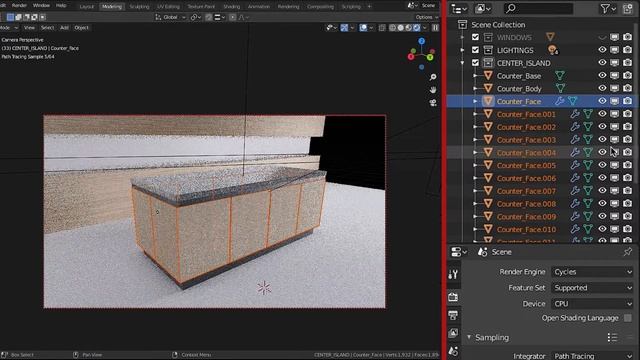
Task: Click the viewport zoom magnifier icon
Action: (x=433, y=77)
